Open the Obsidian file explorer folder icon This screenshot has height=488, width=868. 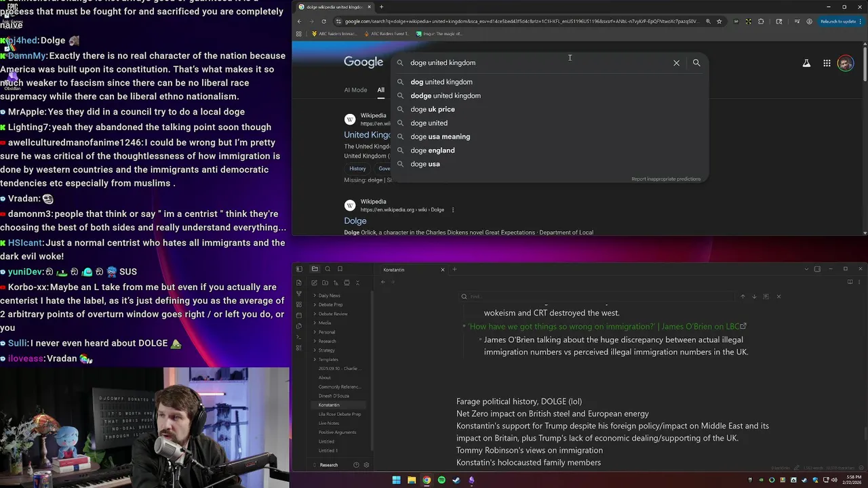(x=315, y=268)
